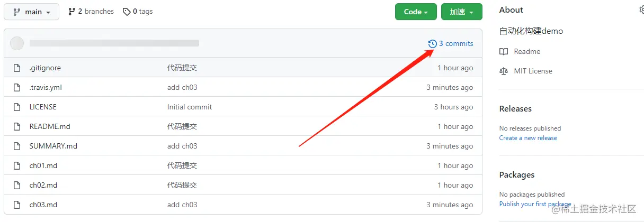Click the file icon next to ch03.md
The height and width of the screenshot is (222, 644).
(17, 205)
